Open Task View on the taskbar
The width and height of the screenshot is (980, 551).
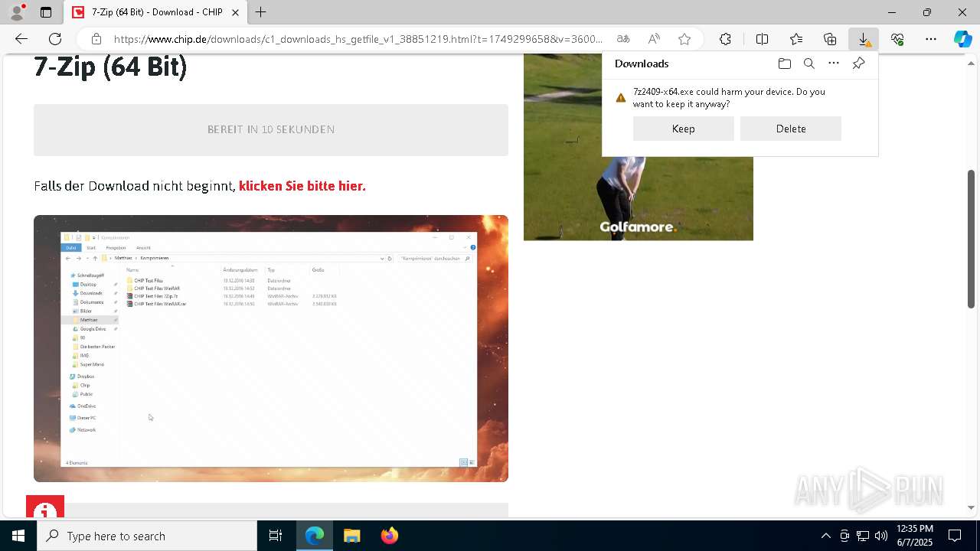click(276, 536)
